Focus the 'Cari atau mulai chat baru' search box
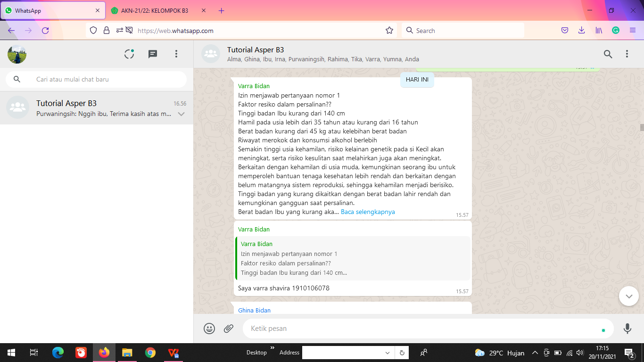644x362 pixels. 96,79
